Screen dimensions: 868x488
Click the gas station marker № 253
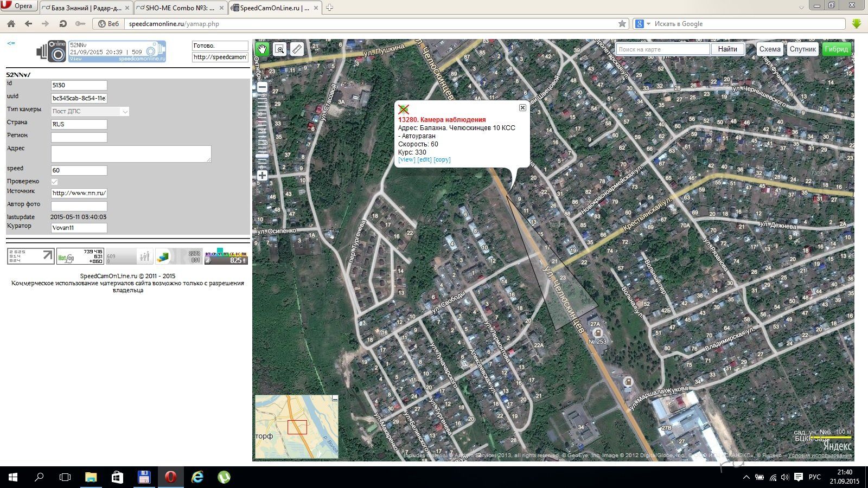pyautogui.click(x=597, y=333)
